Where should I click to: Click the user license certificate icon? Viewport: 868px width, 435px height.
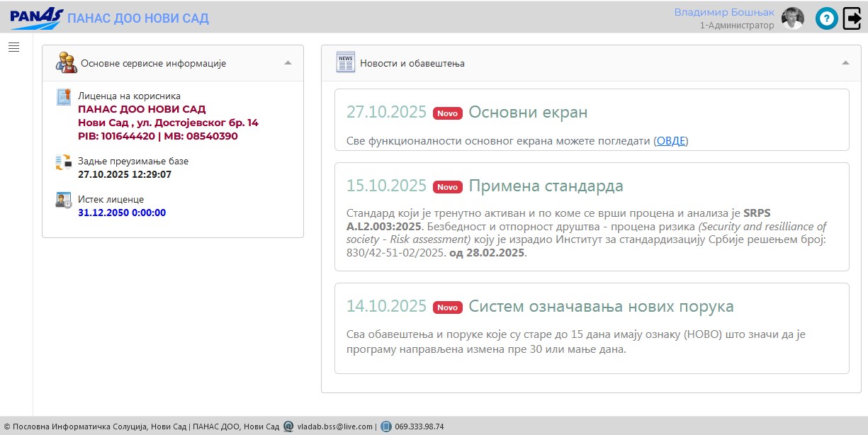coord(64,98)
